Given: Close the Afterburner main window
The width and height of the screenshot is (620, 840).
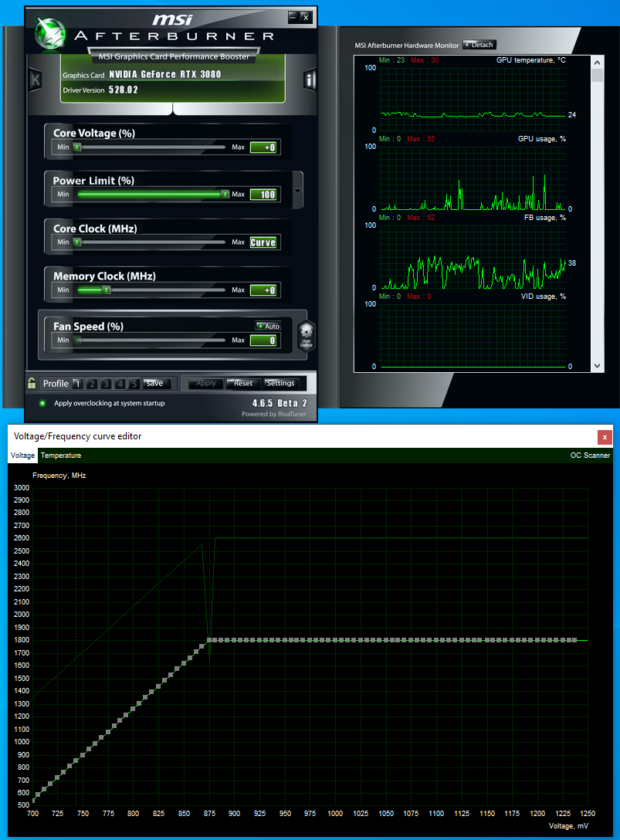Looking at the screenshot, I should click(x=306, y=17).
